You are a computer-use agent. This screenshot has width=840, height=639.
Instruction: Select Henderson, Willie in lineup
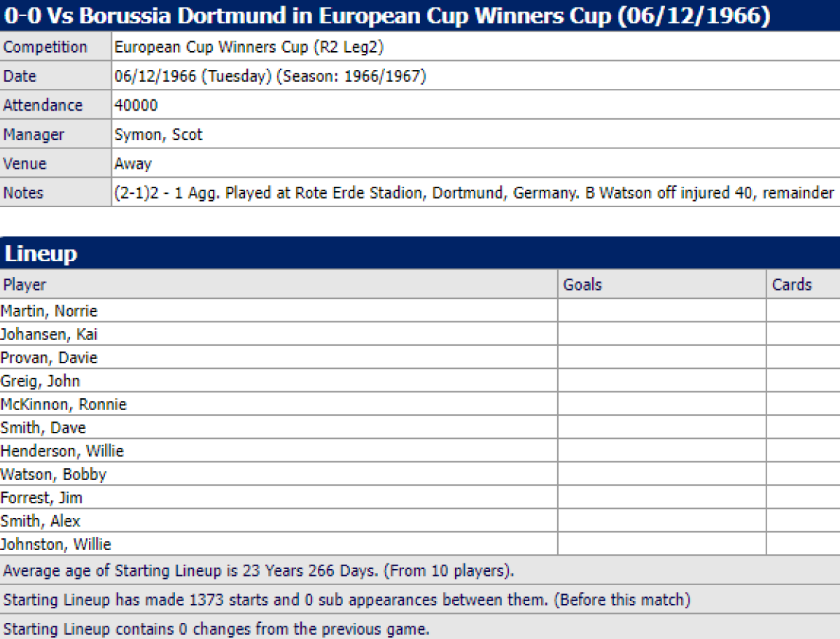click(62, 451)
